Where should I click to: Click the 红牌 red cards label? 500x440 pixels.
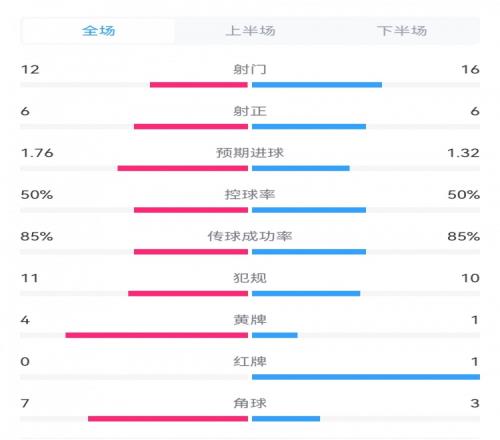coord(250,361)
